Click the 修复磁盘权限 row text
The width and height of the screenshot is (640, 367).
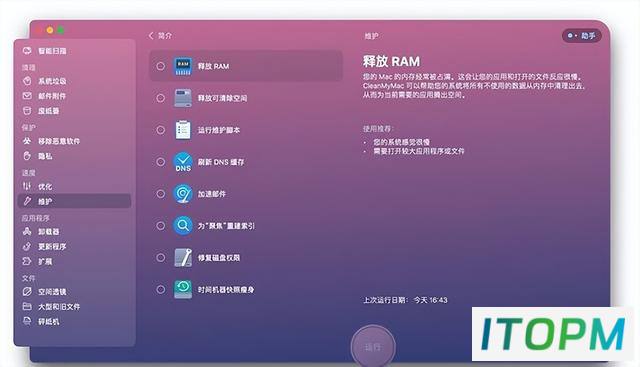(219, 258)
